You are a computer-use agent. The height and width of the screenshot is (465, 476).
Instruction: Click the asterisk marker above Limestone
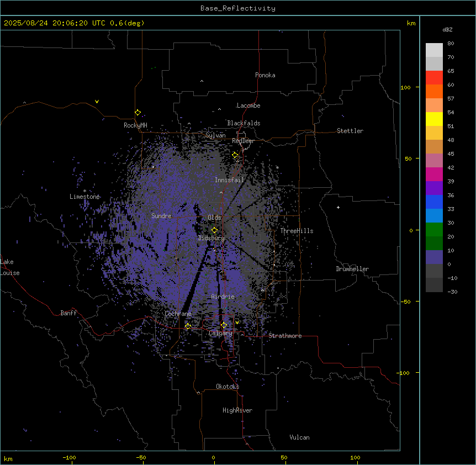coord(84,191)
